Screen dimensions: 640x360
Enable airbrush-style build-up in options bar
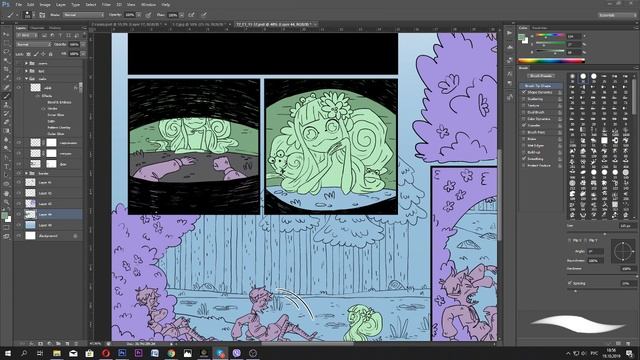pyautogui.click(x=191, y=15)
